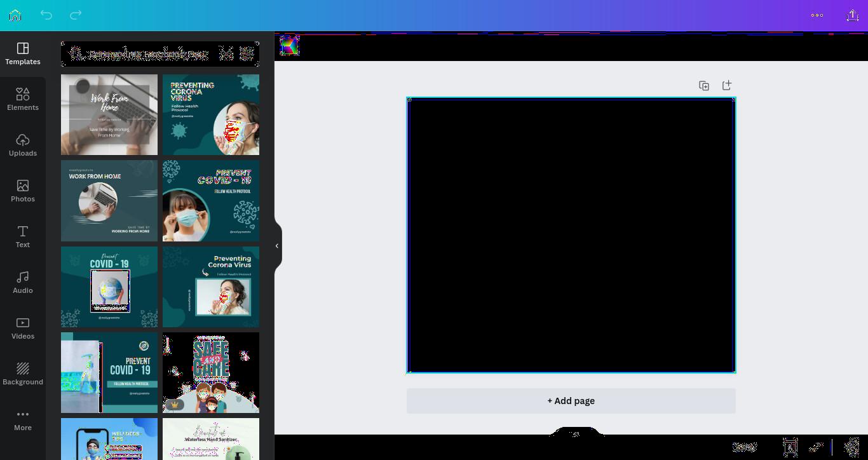Screen dimensions: 868x460
Task: Open the Videos tab
Action: (x=23, y=328)
